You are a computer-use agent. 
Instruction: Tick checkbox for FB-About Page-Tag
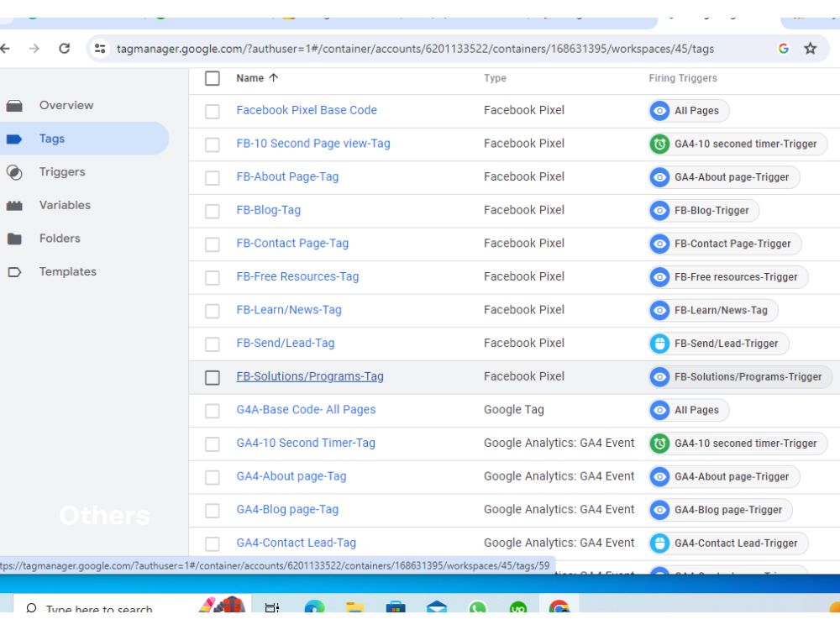coord(213,178)
